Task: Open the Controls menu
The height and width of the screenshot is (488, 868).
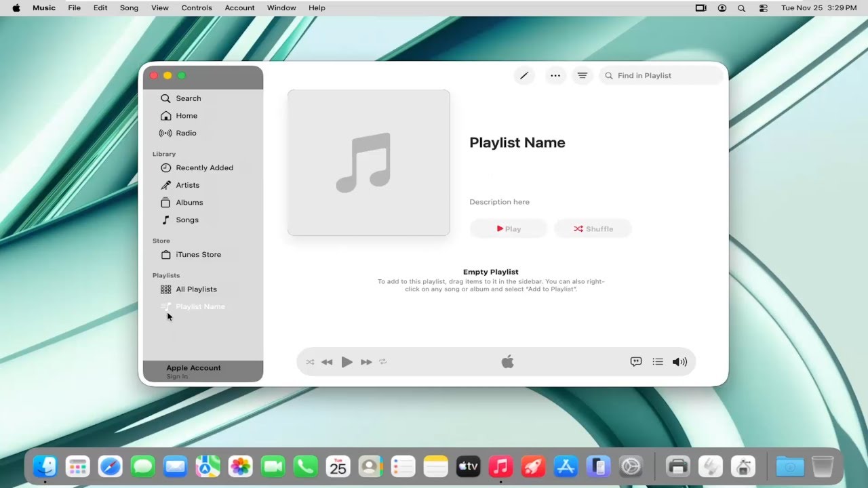Action: pyautogui.click(x=197, y=8)
